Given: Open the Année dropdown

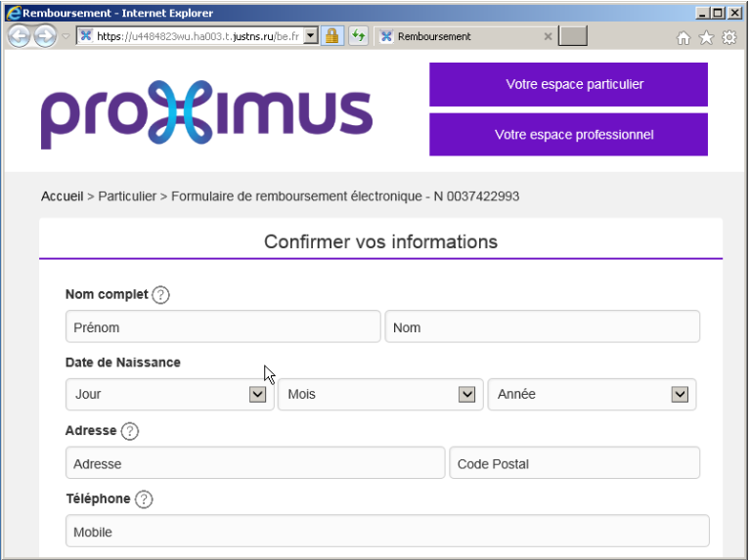Looking at the screenshot, I should [593, 395].
